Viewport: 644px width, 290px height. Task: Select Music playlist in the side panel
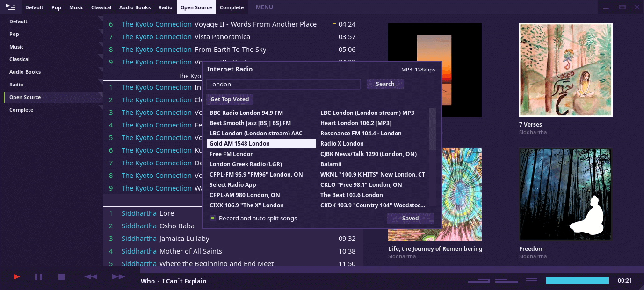(x=51, y=47)
